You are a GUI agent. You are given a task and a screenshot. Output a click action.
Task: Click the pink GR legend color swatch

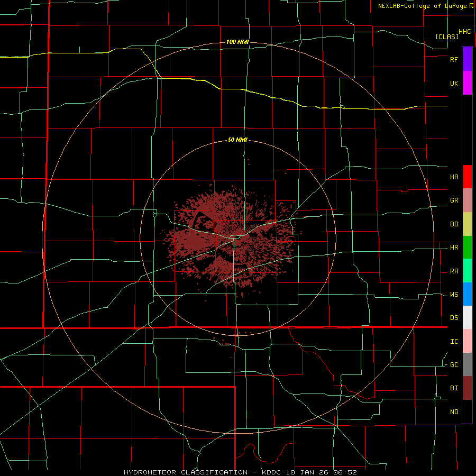point(467,200)
